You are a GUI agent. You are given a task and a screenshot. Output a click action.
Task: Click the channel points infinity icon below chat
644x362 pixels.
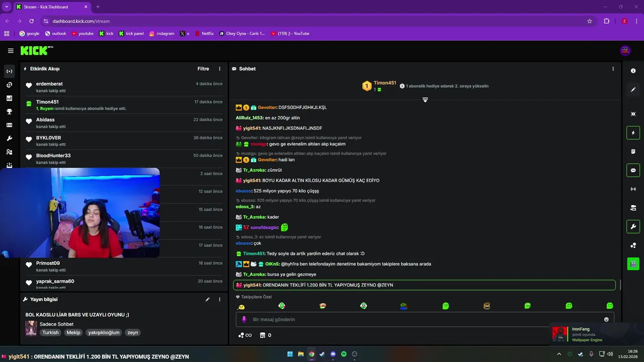coord(245,335)
